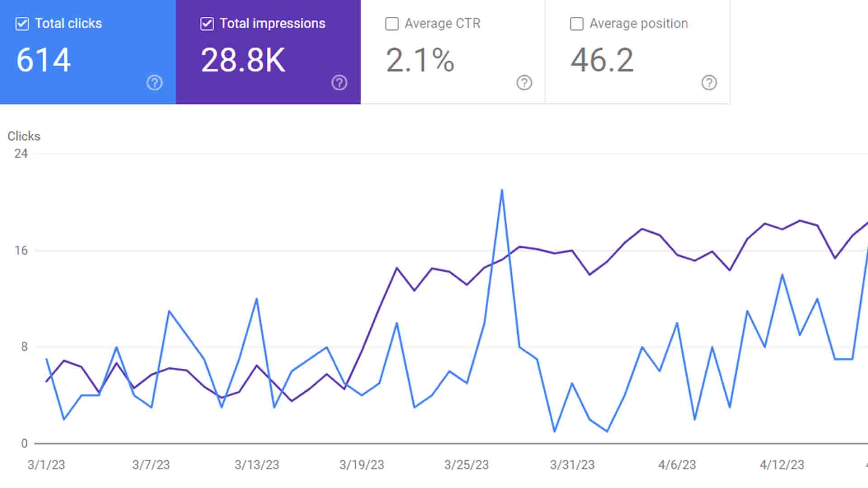The height and width of the screenshot is (488, 868).
Task: Enable the Average CTR checkbox
Action: [392, 23]
